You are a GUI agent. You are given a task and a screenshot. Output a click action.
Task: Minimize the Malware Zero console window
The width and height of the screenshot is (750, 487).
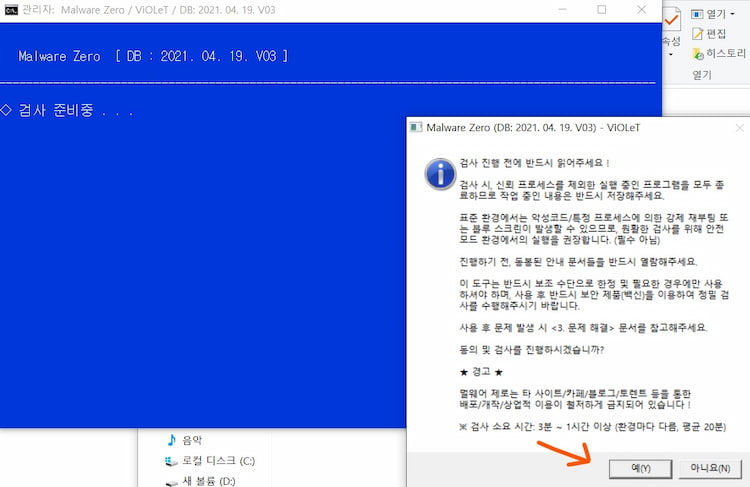562,10
